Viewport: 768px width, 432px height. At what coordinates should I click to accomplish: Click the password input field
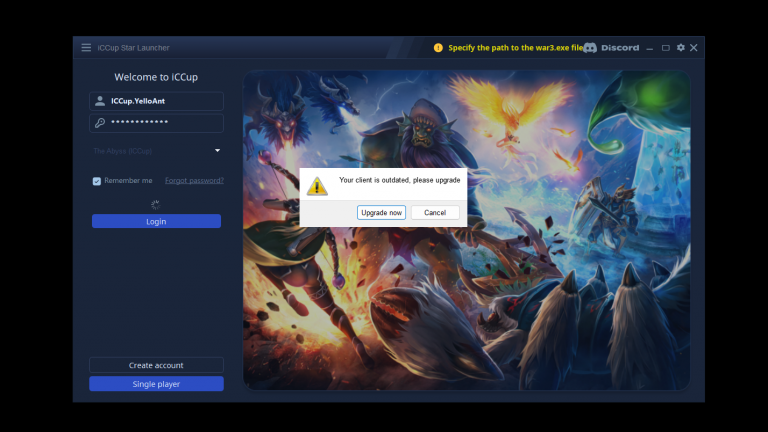(156, 122)
